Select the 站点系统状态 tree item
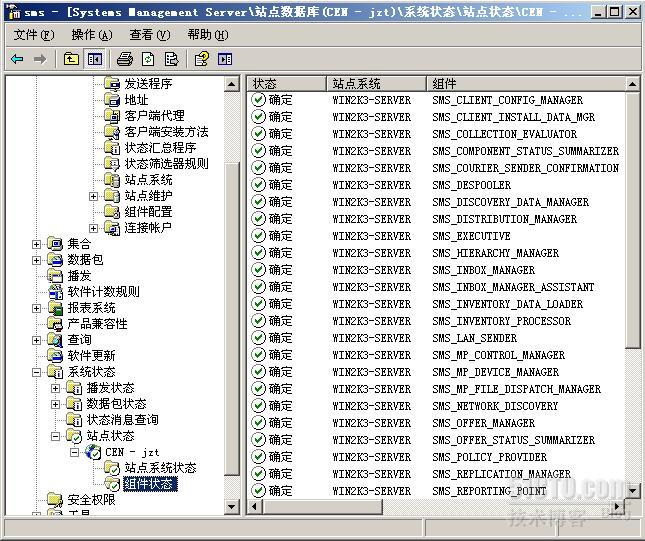The height and width of the screenshot is (541, 645). click(x=160, y=468)
